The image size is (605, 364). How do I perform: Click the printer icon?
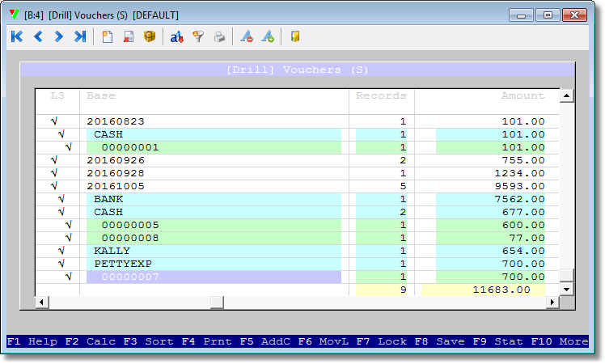219,36
